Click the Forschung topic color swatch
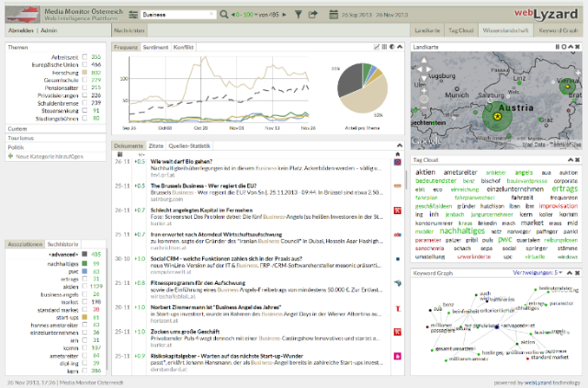588x388 pixels. click(85, 73)
